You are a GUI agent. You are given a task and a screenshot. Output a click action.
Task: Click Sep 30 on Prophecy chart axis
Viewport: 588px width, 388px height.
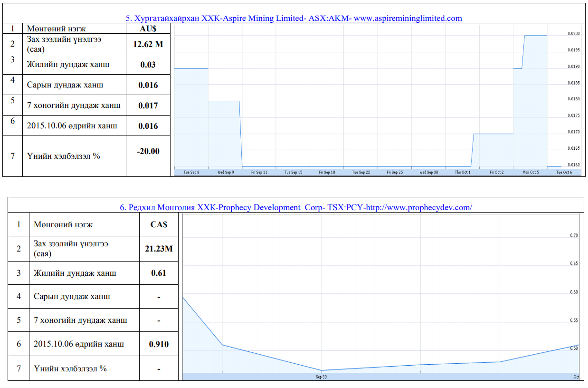321,377
